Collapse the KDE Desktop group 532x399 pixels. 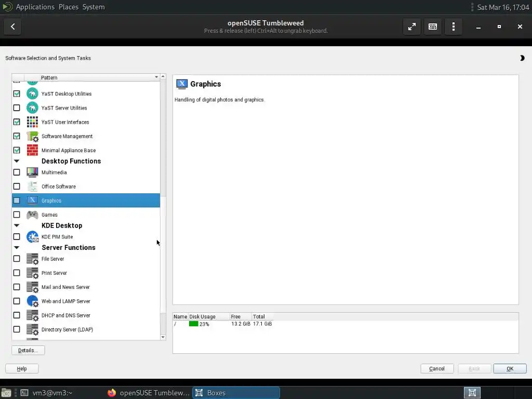coord(17,225)
